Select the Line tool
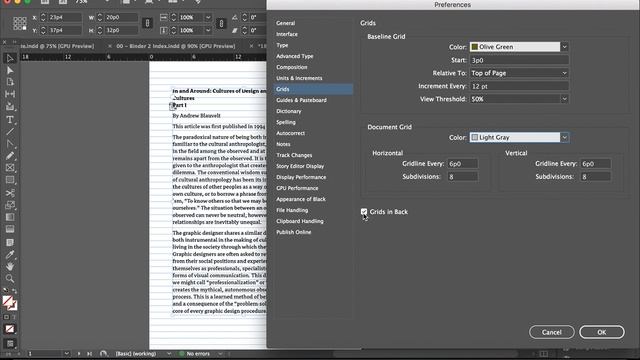 10,131
